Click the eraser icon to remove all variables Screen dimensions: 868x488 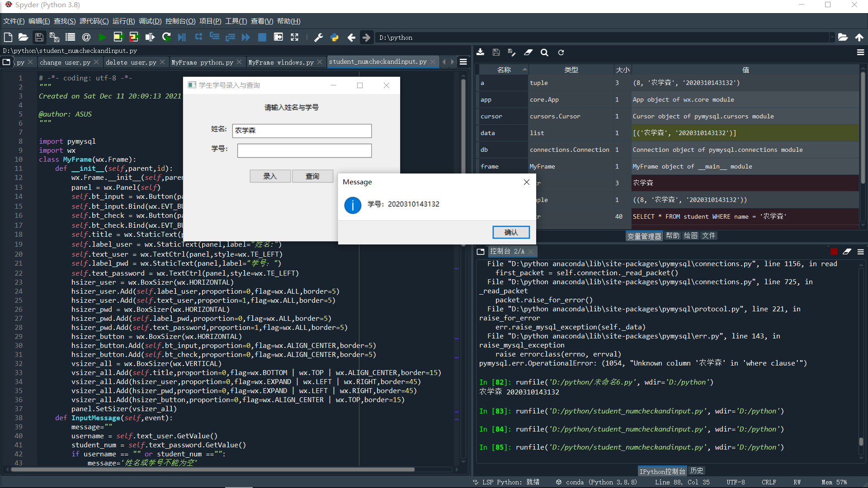pyautogui.click(x=528, y=52)
